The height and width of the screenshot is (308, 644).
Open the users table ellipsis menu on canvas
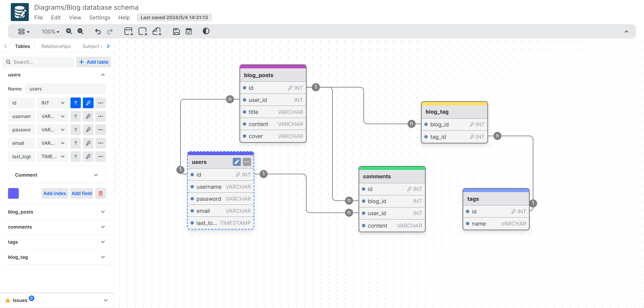point(247,162)
